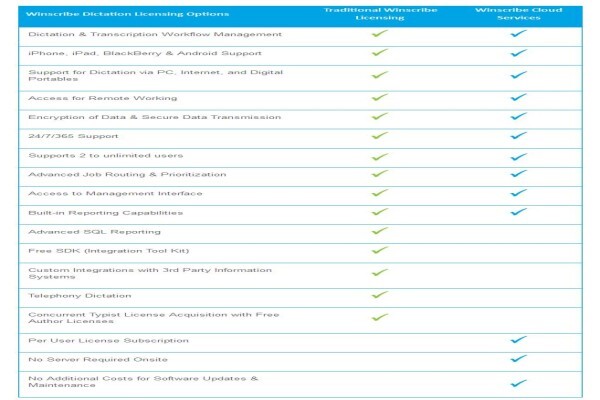Select text iPhone, iPad, BlackBerry & Android Support
The height and width of the screenshot is (400, 600).
[145, 53]
